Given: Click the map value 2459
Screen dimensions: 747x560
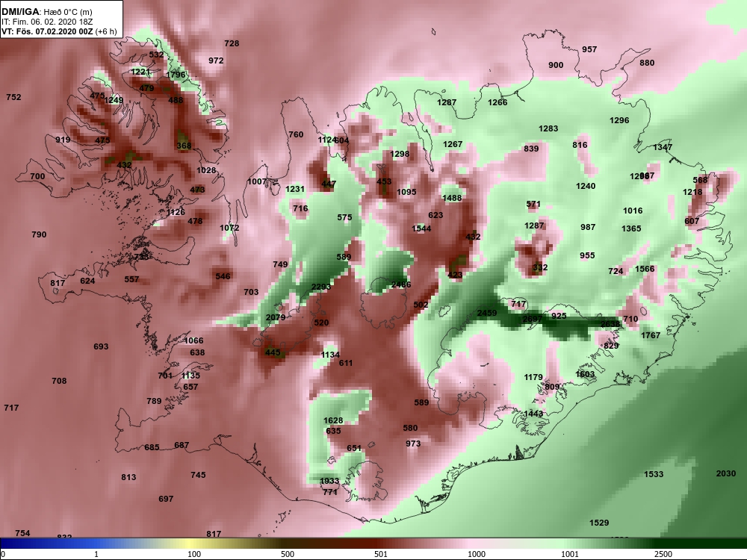Looking at the screenshot, I should [487, 314].
